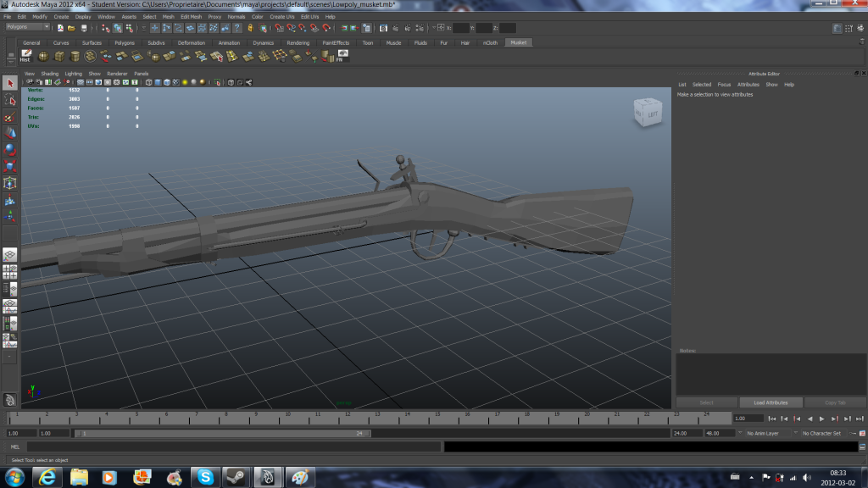Click the time range slider bar
Viewport: 868px width, 488px height.
coord(223,433)
